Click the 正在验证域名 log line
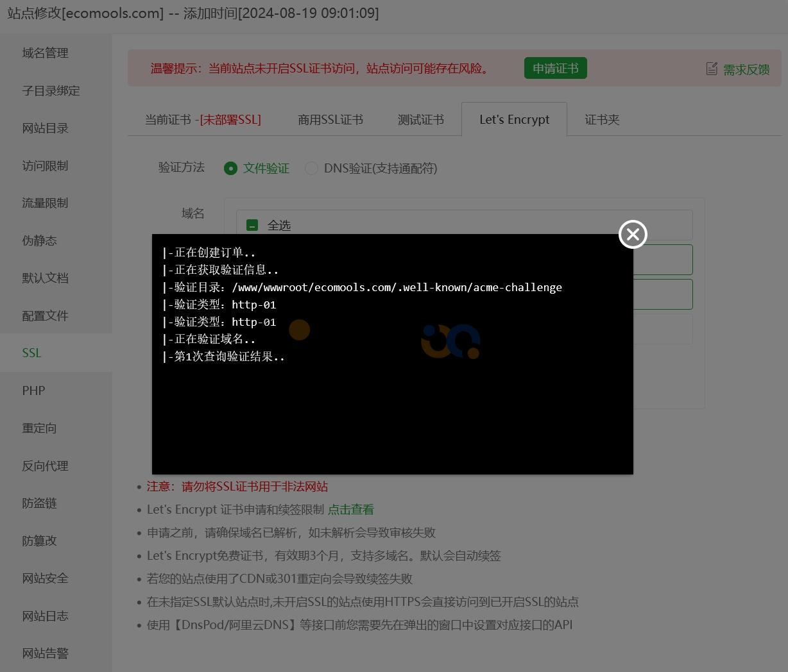This screenshot has height=672, width=788. tap(209, 339)
